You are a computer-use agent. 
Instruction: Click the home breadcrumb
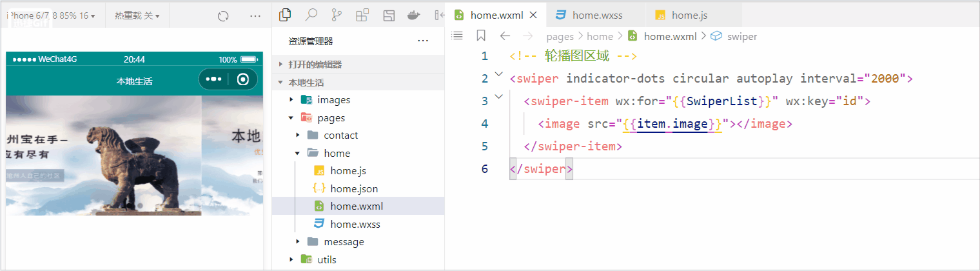click(600, 37)
